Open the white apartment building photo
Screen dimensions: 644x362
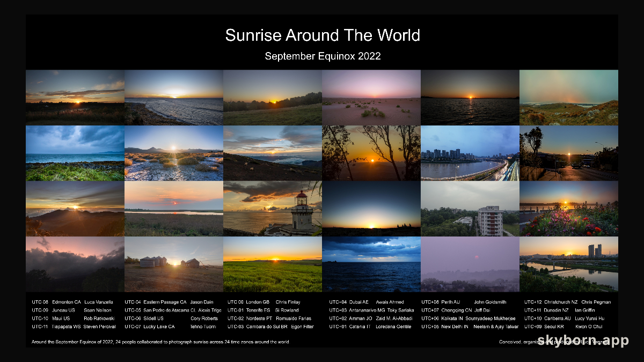(x=470, y=208)
